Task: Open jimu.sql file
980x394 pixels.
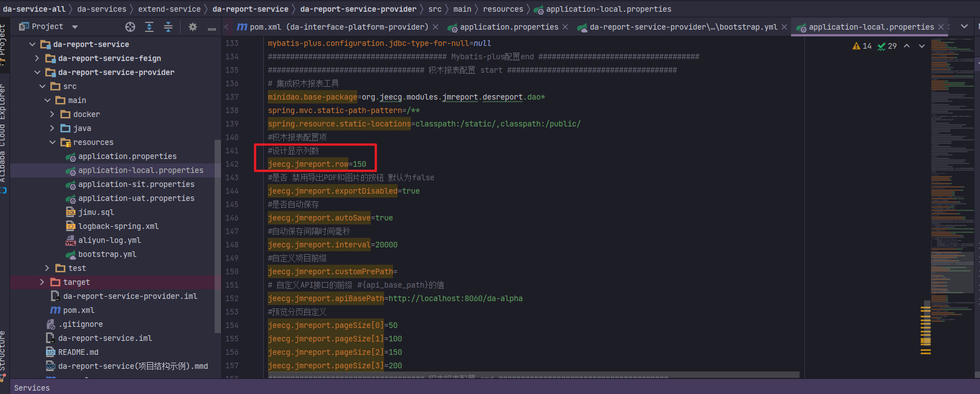Action: (96, 212)
